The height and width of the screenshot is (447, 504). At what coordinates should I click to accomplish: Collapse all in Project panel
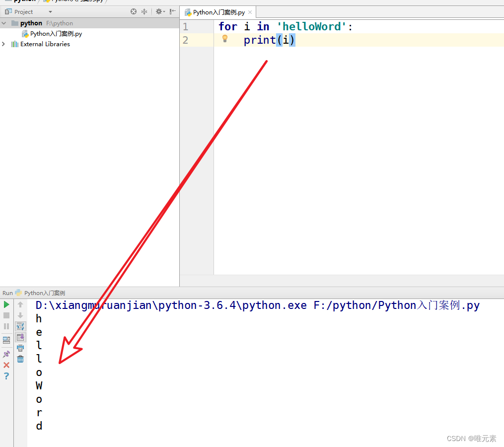(144, 12)
